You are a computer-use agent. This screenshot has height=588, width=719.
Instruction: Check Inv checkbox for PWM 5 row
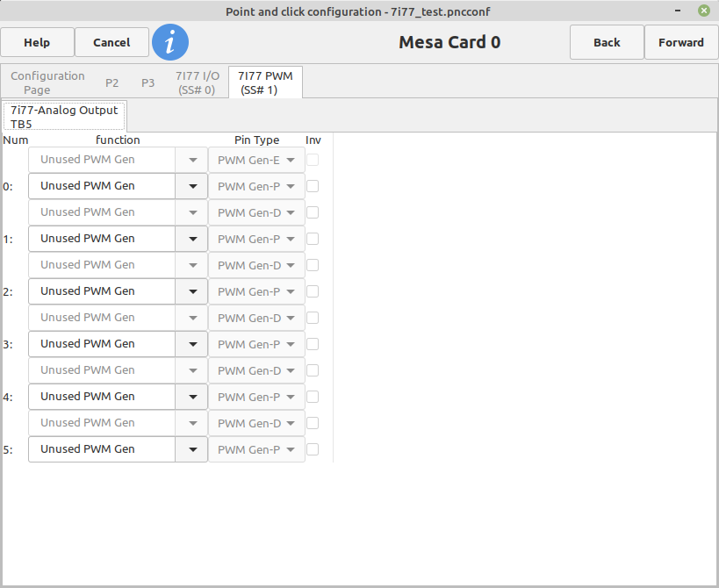313,449
